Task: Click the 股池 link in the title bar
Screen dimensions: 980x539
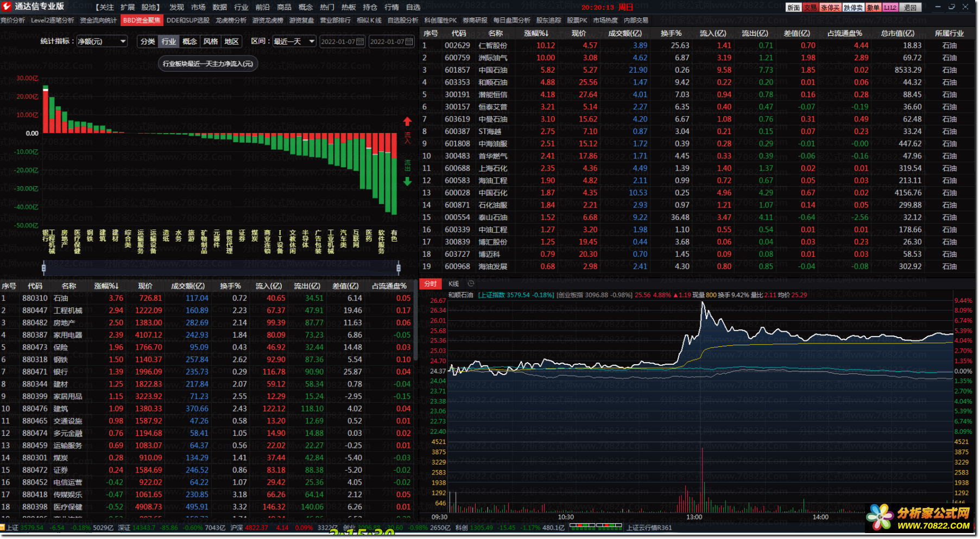Action: tap(149, 7)
